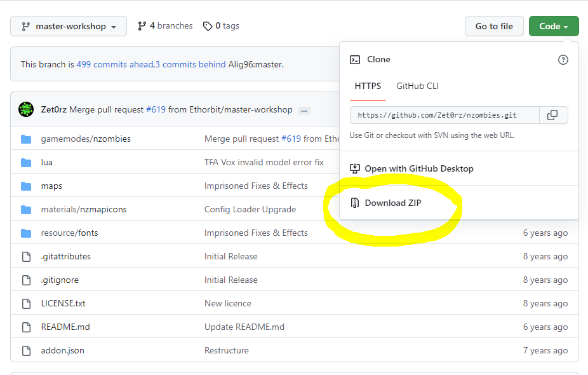The width and height of the screenshot is (588, 375).
Task: Click the help question mark icon
Action: [x=563, y=60]
